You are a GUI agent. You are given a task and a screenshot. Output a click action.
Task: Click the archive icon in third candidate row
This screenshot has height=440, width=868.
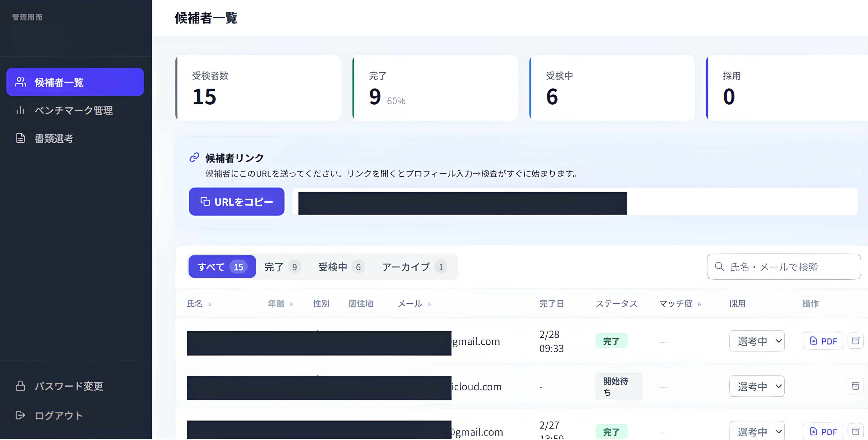pyautogui.click(x=855, y=431)
